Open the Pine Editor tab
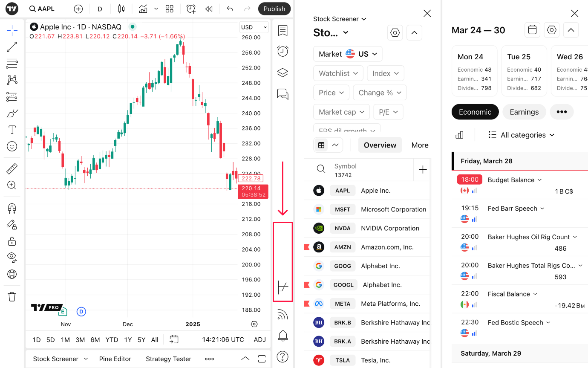Viewport: 588px width, 368px height. point(115,359)
